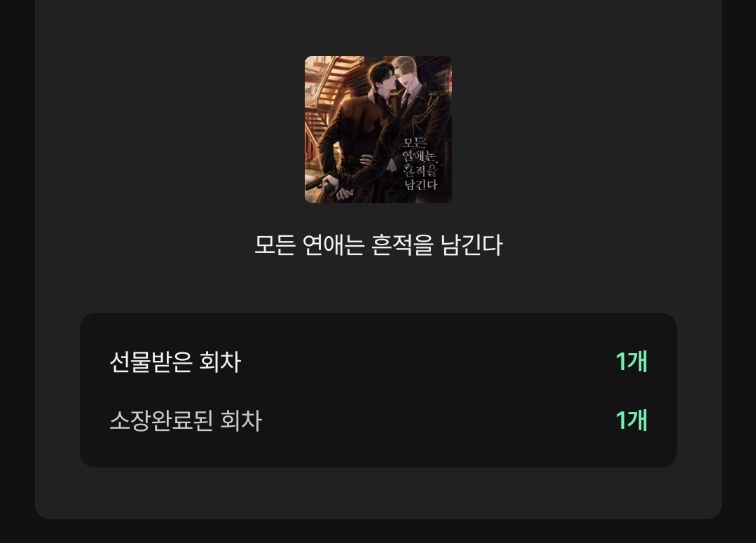Select the 선물받은 회차 label
This screenshot has height=543, width=756.
(x=175, y=362)
